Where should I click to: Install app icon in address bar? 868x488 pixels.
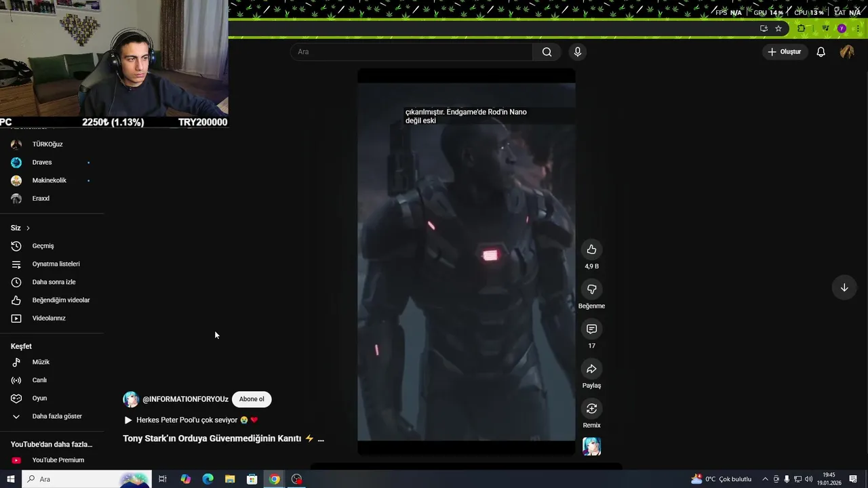coord(764,28)
